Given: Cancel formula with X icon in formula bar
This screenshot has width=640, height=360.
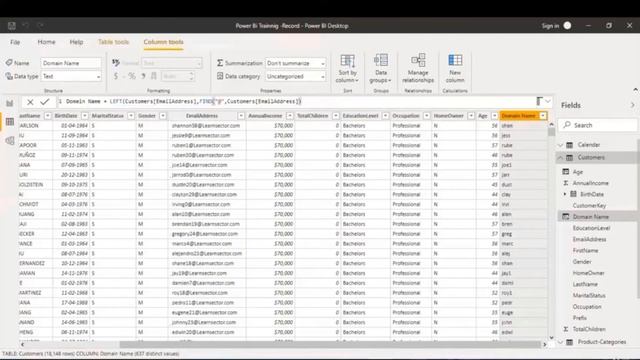Looking at the screenshot, I should pyautogui.click(x=30, y=102).
